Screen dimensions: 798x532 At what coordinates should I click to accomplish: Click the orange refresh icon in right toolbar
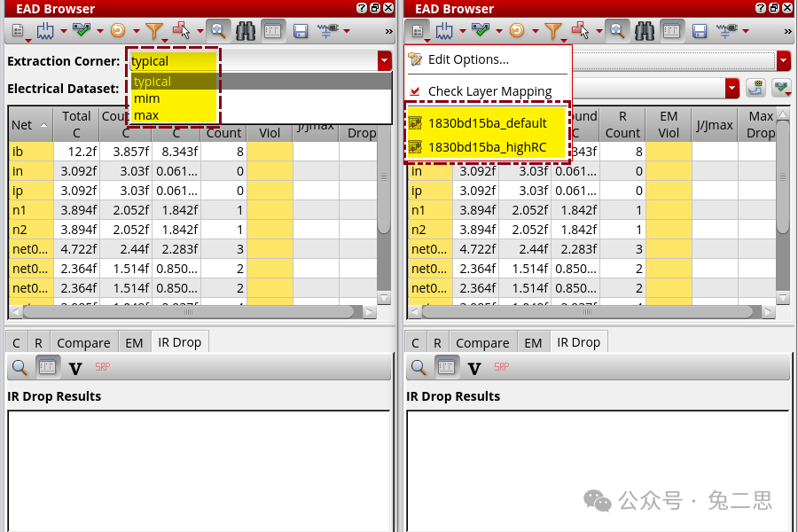[516, 31]
